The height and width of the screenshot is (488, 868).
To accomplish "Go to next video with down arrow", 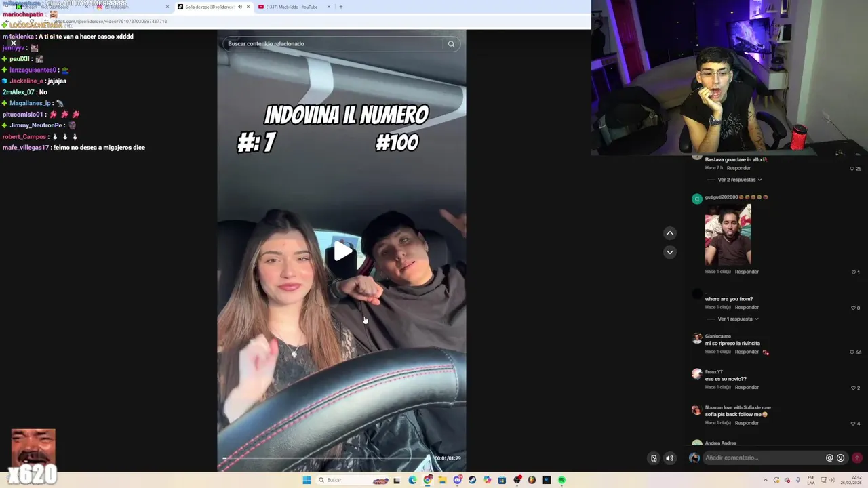I will [669, 252].
